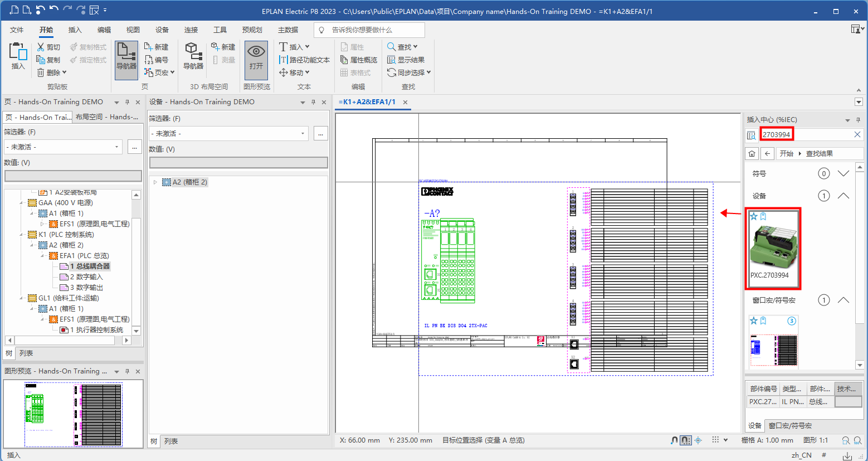This screenshot has width=868, height=461.
Task: Click the zoom 100 magnifier icon
Action: coord(857,440)
